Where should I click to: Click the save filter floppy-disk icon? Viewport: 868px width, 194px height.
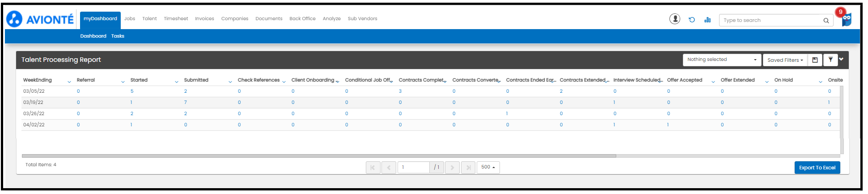[815, 60]
